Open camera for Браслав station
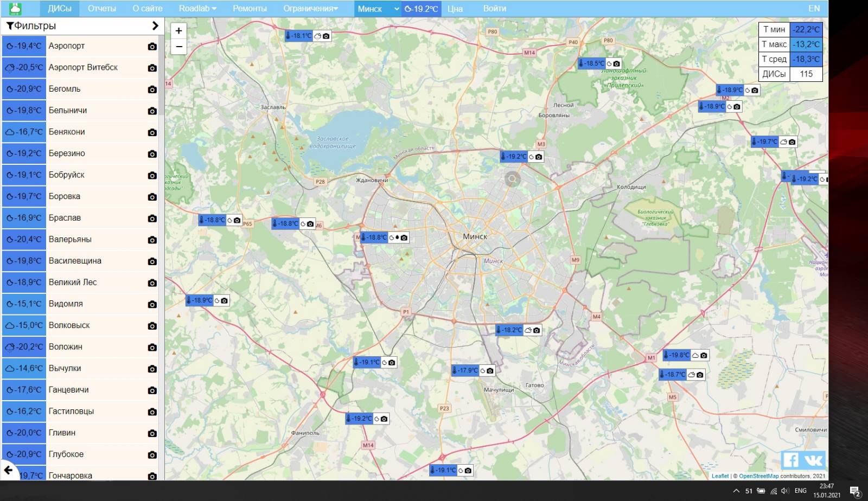Image resolution: width=868 pixels, height=501 pixels. (x=152, y=219)
